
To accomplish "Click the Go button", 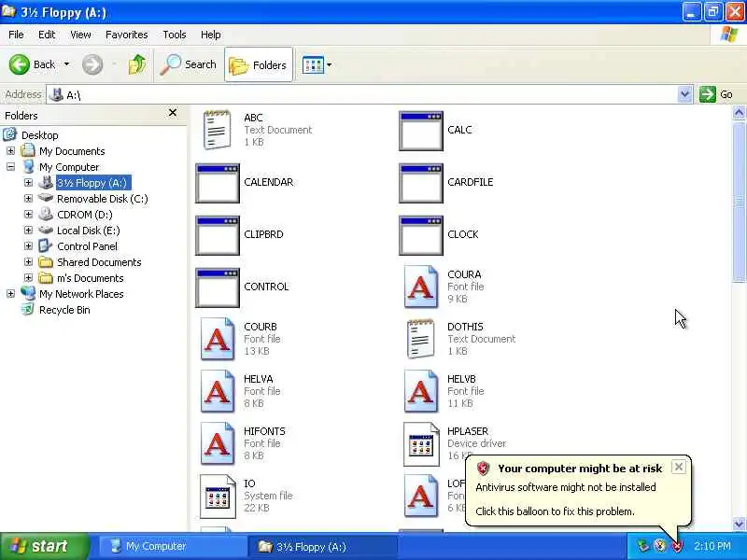I will click(716, 94).
